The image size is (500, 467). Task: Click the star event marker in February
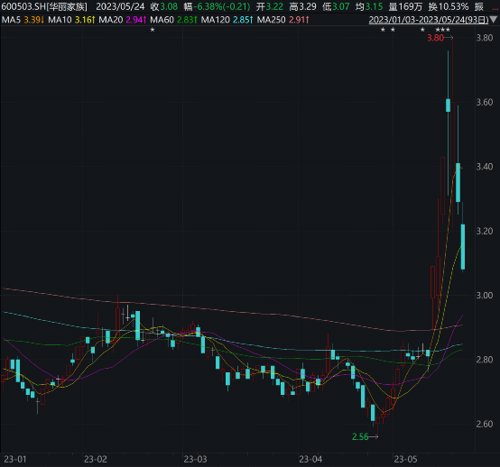(x=152, y=30)
